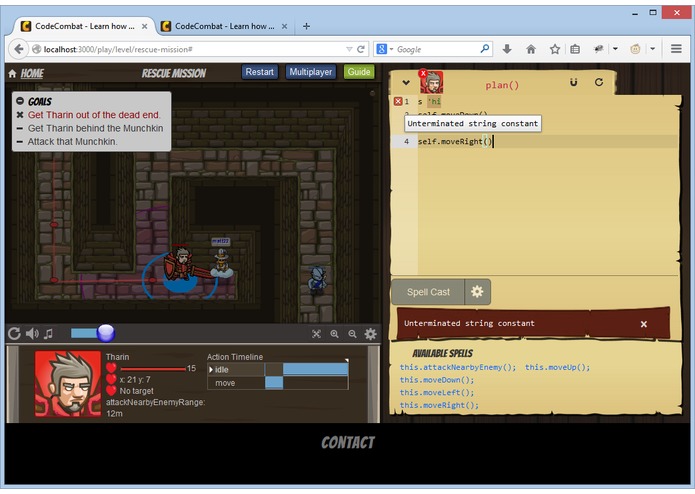Open the Multiplayer button
This screenshot has height=494, width=695.
310,72
